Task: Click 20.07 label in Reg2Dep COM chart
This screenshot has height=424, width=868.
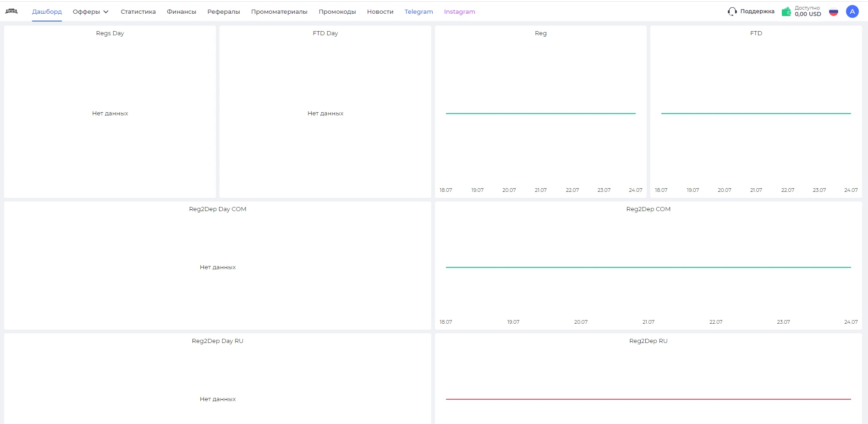Action: [581, 322]
